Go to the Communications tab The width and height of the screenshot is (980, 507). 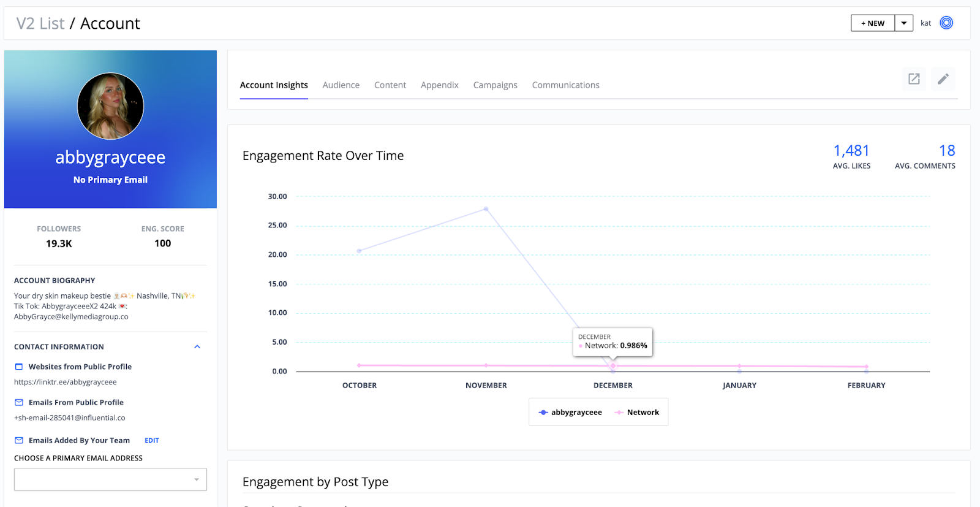pos(566,85)
